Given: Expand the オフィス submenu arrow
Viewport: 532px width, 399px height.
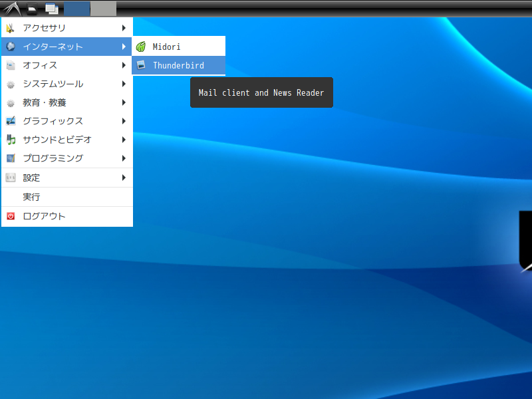Looking at the screenshot, I should (x=124, y=65).
